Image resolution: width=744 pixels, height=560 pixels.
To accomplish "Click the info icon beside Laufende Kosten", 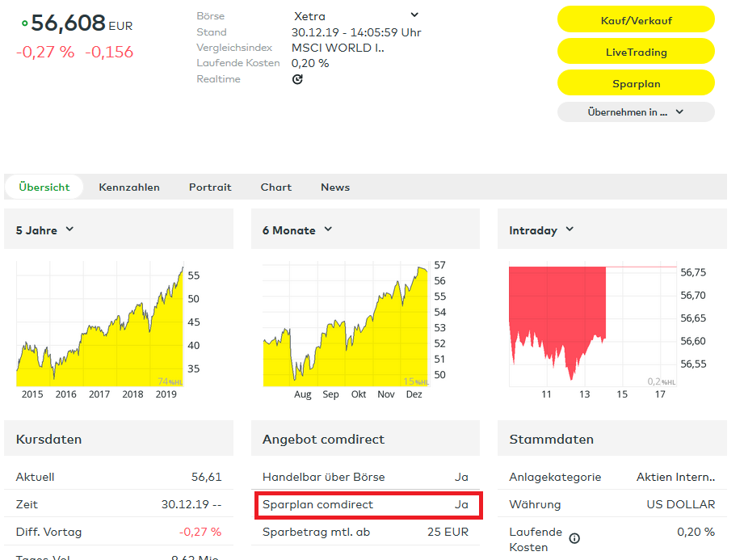I will coord(574,538).
